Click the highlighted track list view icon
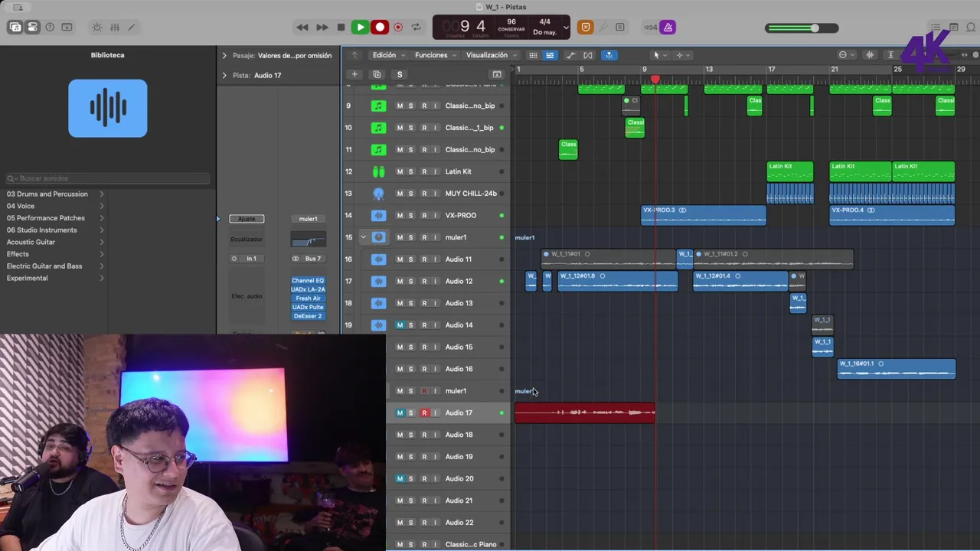The width and height of the screenshot is (980, 551). pyautogui.click(x=550, y=55)
